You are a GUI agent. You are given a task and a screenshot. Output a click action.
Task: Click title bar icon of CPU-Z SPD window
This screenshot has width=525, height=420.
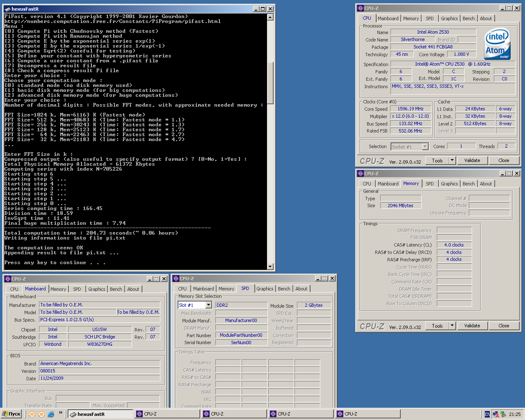(176, 278)
